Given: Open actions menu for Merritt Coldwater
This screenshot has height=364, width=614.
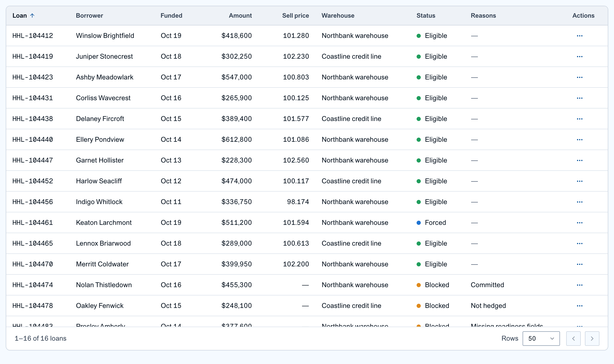Looking at the screenshot, I should tap(579, 264).
